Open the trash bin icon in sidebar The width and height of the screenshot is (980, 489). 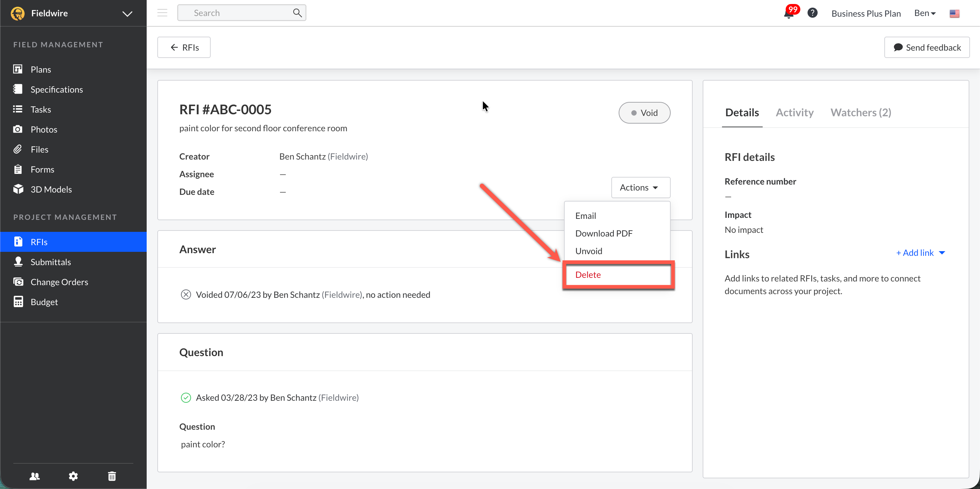tap(112, 476)
